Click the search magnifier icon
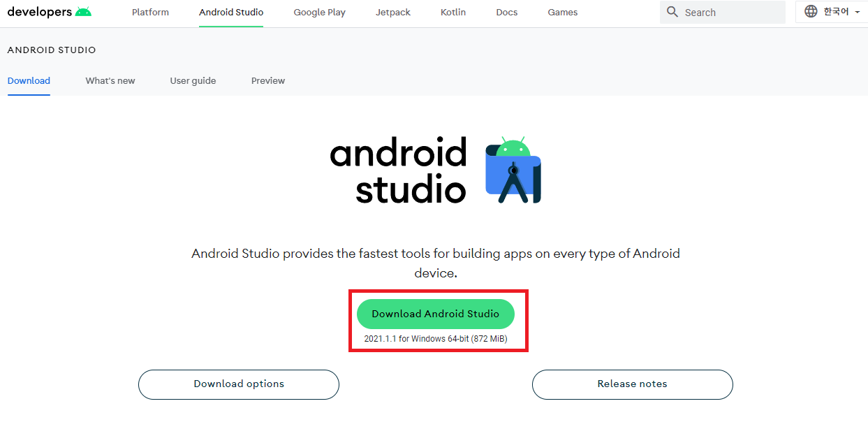The height and width of the screenshot is (443, 868). [x=672, y=12]
